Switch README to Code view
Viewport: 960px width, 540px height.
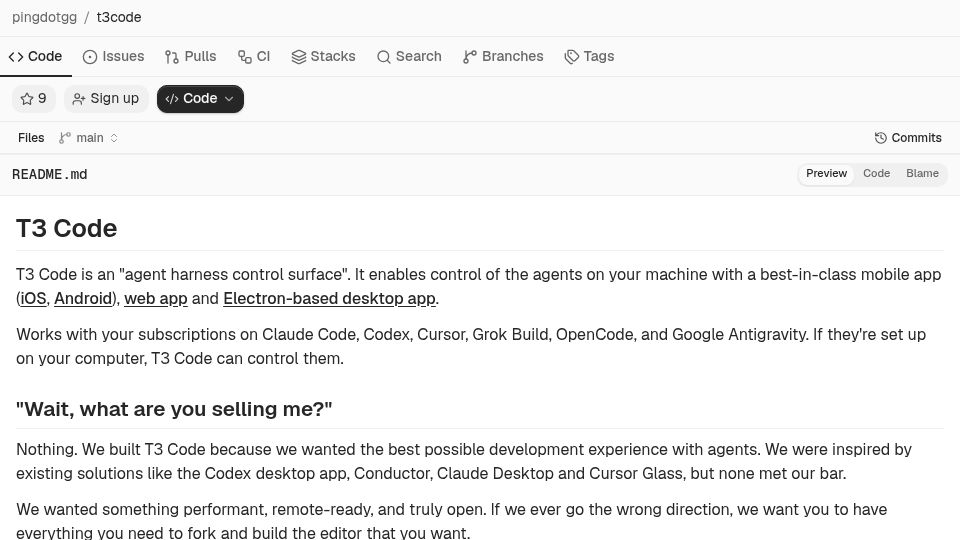coord(876,173)
